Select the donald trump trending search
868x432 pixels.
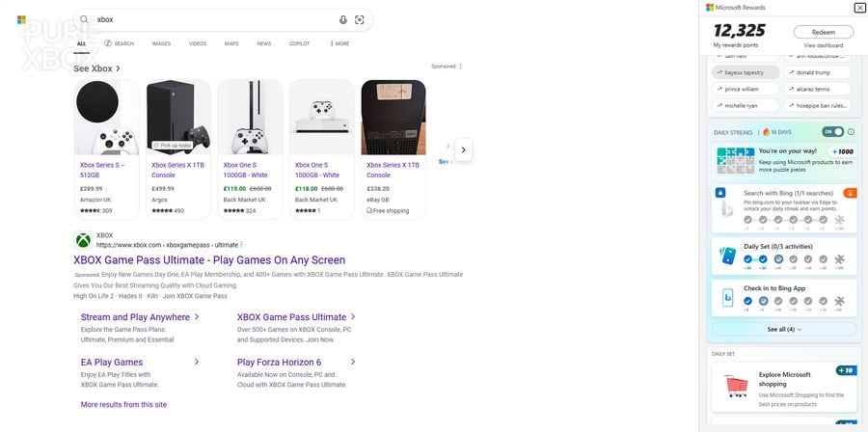click(x=817, y=72)
